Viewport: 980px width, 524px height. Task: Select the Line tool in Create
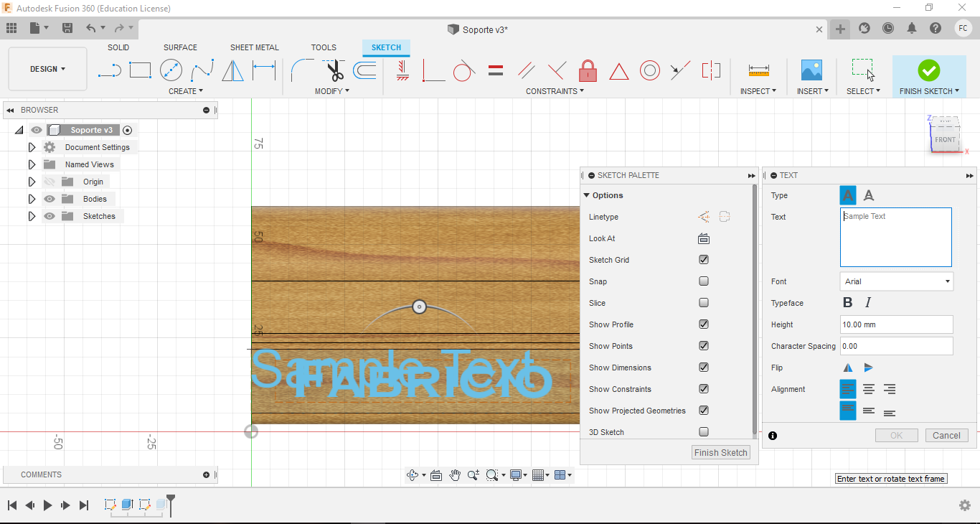109,70
